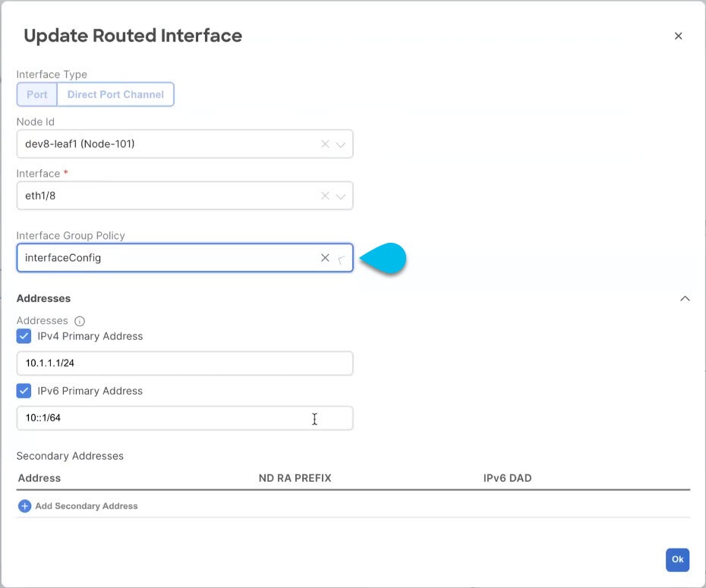
Task: Uncheck the IPv4 Primary Address checkbox
Action: coord(24,336)
